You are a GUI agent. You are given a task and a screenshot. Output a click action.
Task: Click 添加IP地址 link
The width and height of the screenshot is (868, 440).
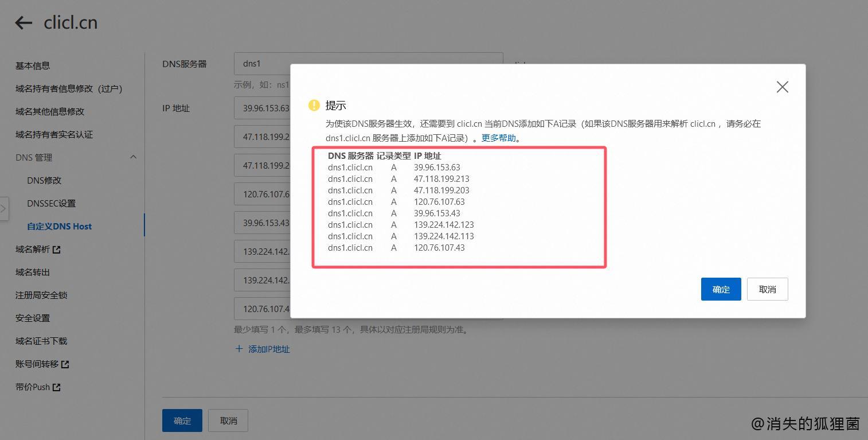click(269, 349)
